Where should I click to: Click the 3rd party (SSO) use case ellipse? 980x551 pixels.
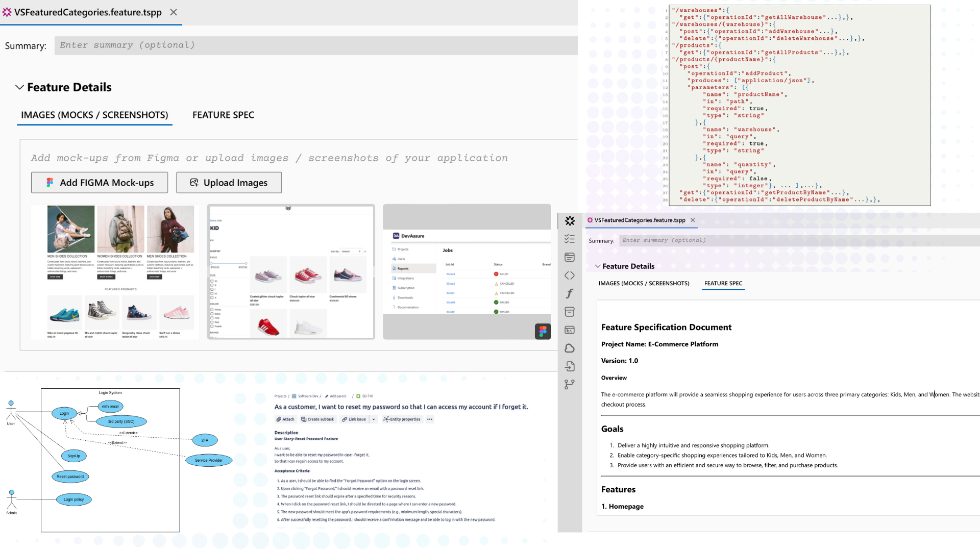click(x=121, y=421)
